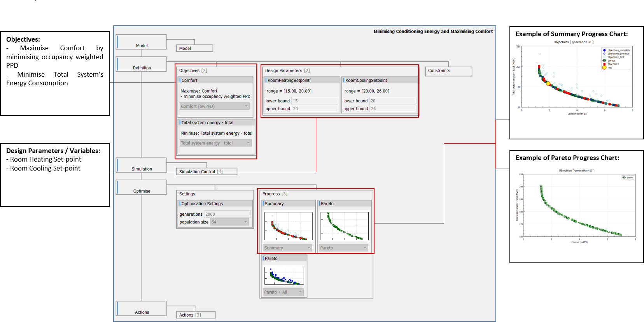Click RoomCoolingSetpoint lower bound field
Screen dimensions: 644x322
pos(392,101)
